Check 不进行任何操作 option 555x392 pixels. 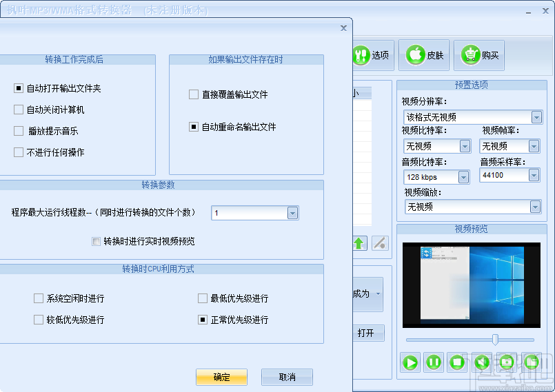(19, 152)
